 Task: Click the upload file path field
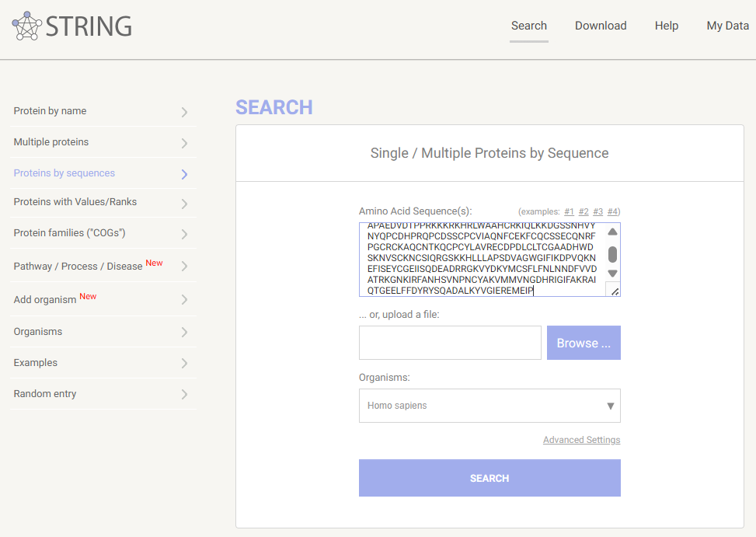(450, 343)
